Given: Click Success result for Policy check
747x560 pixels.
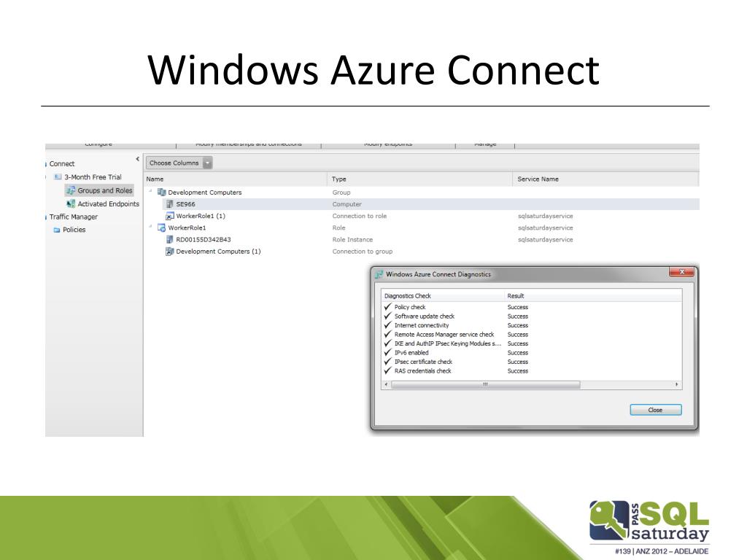Looking at the screenshot, I should click(518, 307).
